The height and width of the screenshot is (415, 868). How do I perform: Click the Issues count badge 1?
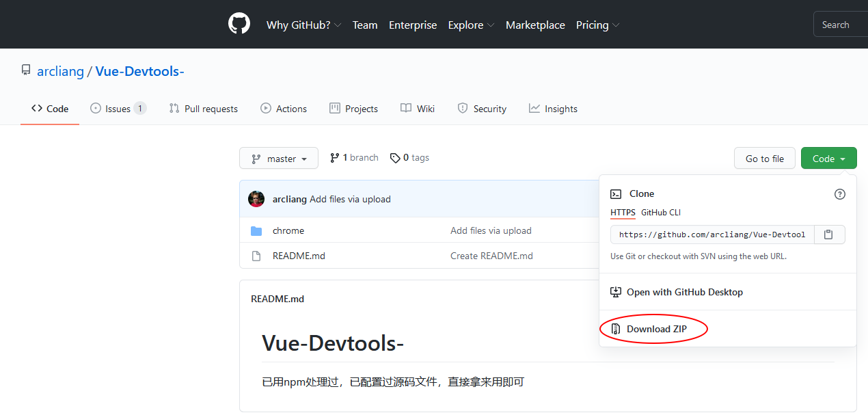point(139,109)
